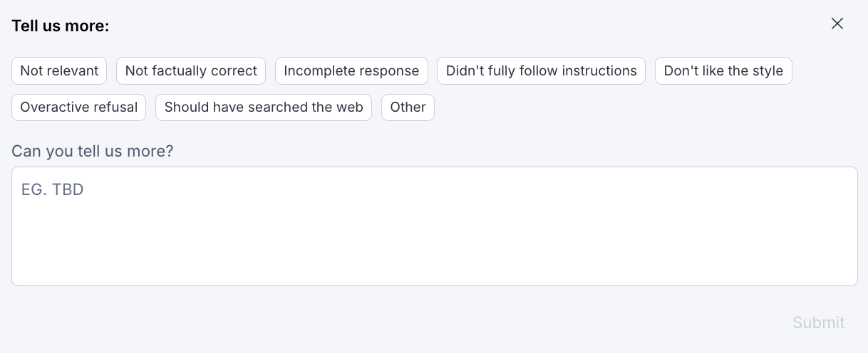Click the "EG. TBD" placeholder text
The width and height of the screenshot is (868, 353).
coord(53,189)
